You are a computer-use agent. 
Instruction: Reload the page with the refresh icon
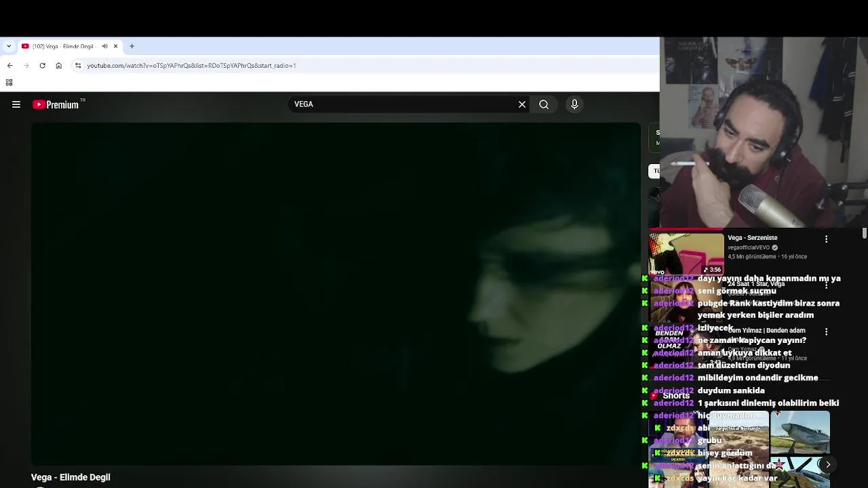click(x=42, y=66)
